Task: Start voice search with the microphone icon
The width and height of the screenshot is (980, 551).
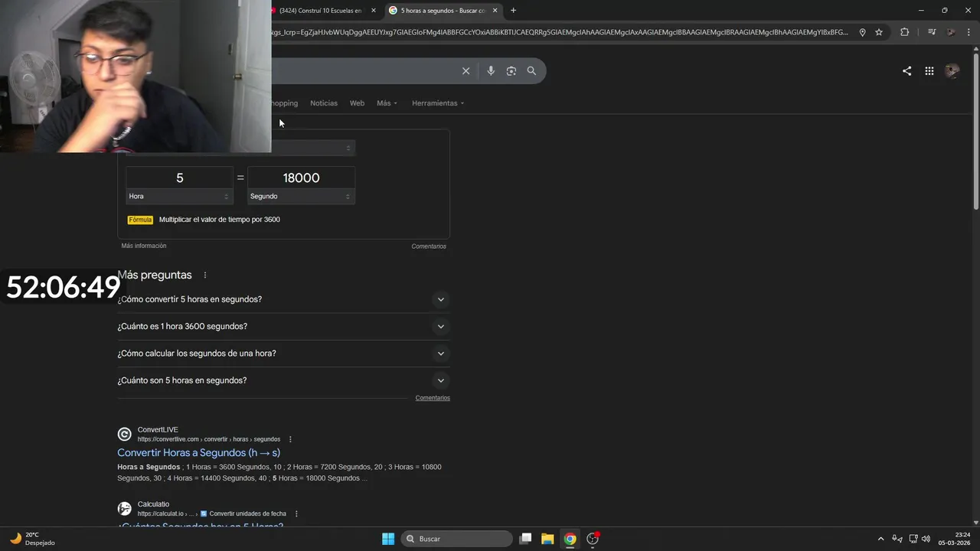Action: 491,71
